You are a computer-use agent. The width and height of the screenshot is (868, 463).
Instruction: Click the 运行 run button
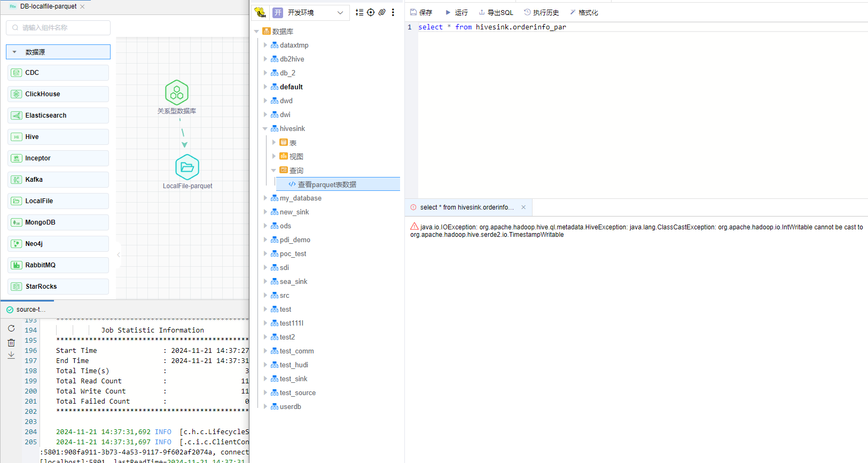tap(457, 12)
